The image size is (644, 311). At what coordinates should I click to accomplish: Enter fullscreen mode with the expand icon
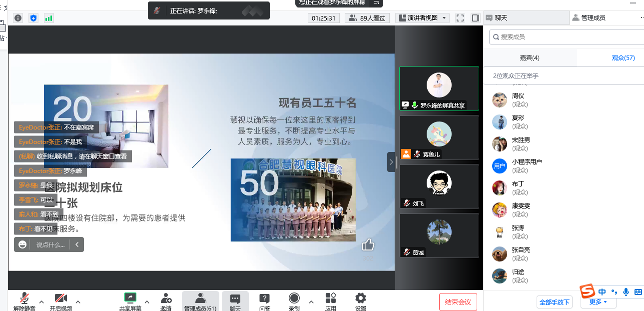tap(460, 18)
